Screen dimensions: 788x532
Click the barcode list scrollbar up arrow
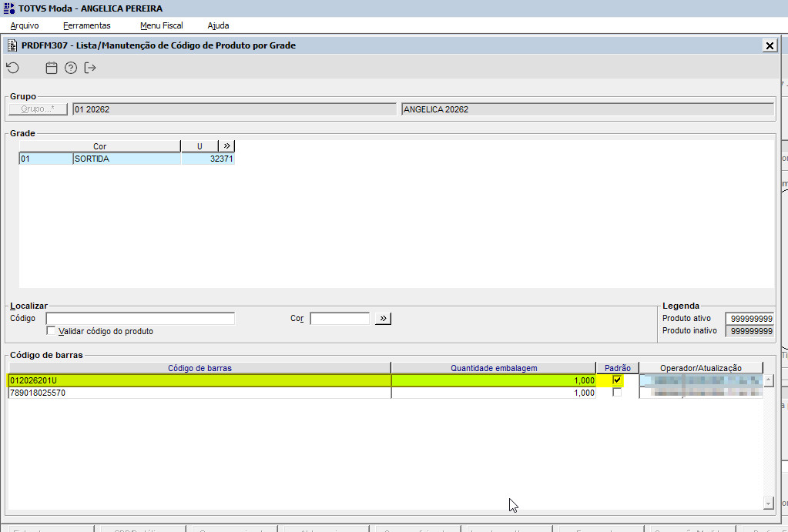[769, 380]
